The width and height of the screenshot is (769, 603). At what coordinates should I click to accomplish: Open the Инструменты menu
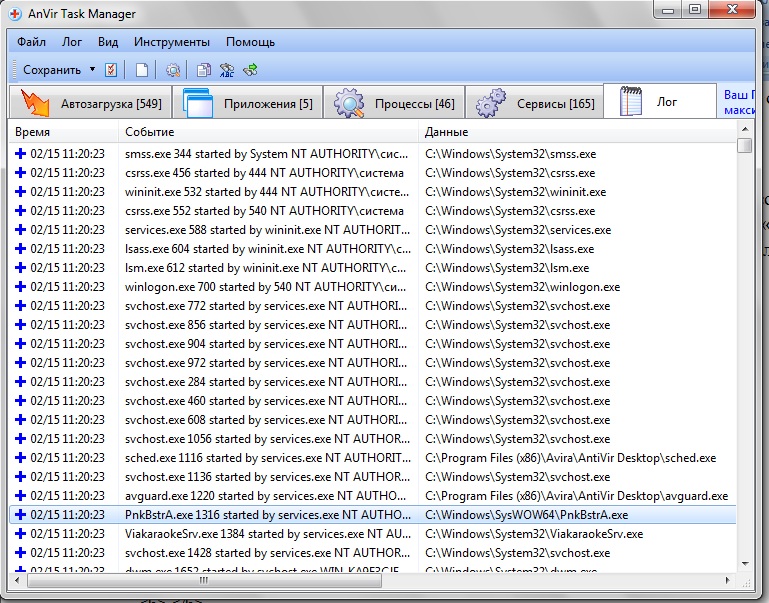(x=172, y=42)
